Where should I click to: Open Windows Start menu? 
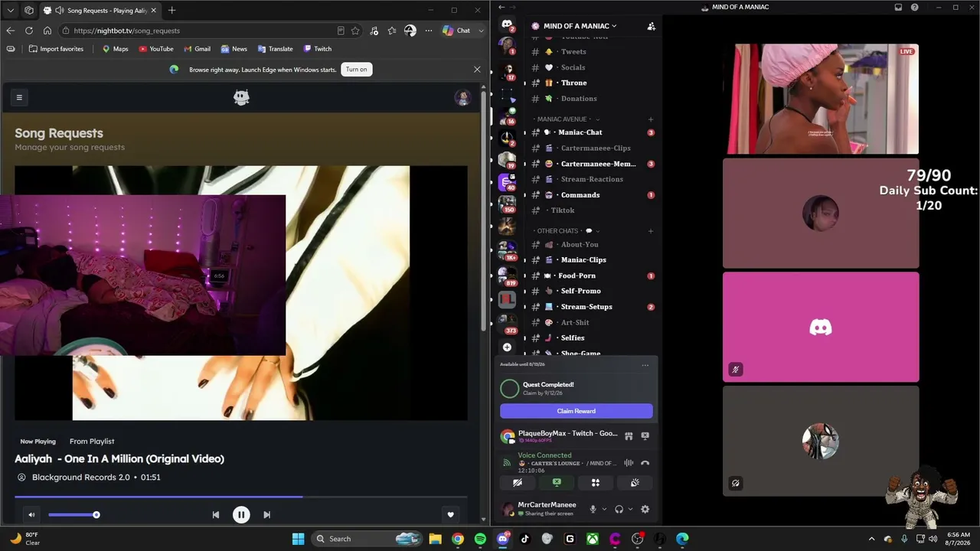click(298, 539)
